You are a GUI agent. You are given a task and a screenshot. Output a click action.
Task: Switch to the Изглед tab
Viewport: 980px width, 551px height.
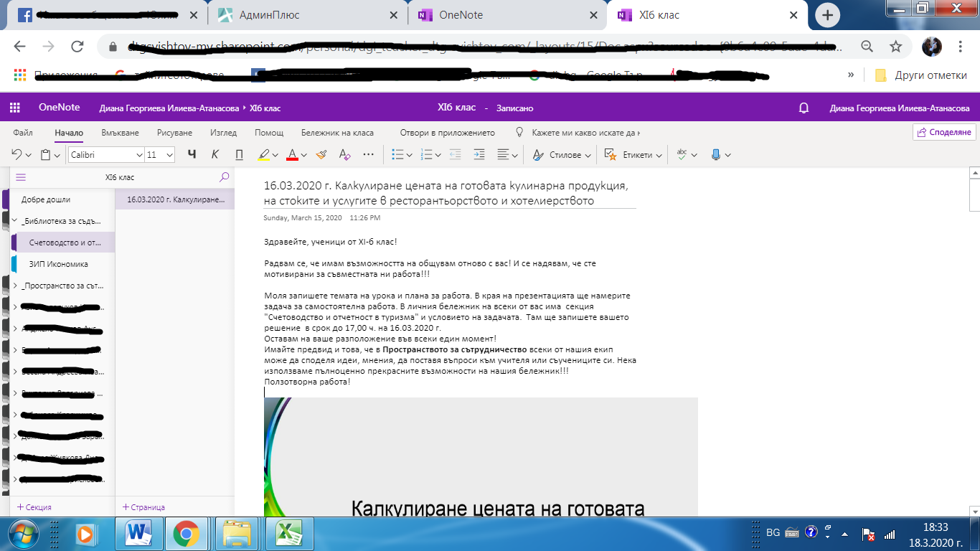224,133
